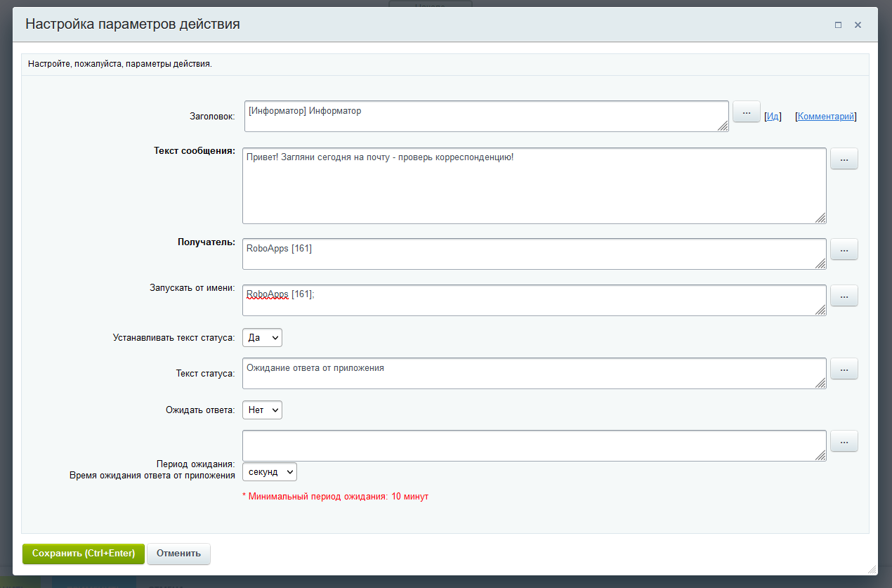Open the секунд time unit dropdown
892x588 pixels.
tap(269, 471)
